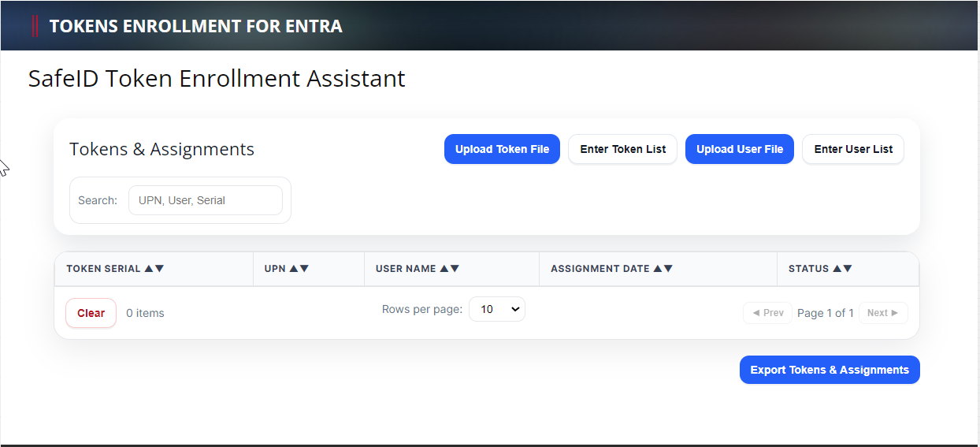The image size is (980, 447).
Task: Click the Upload Token File button
Action: pos(502,149)
